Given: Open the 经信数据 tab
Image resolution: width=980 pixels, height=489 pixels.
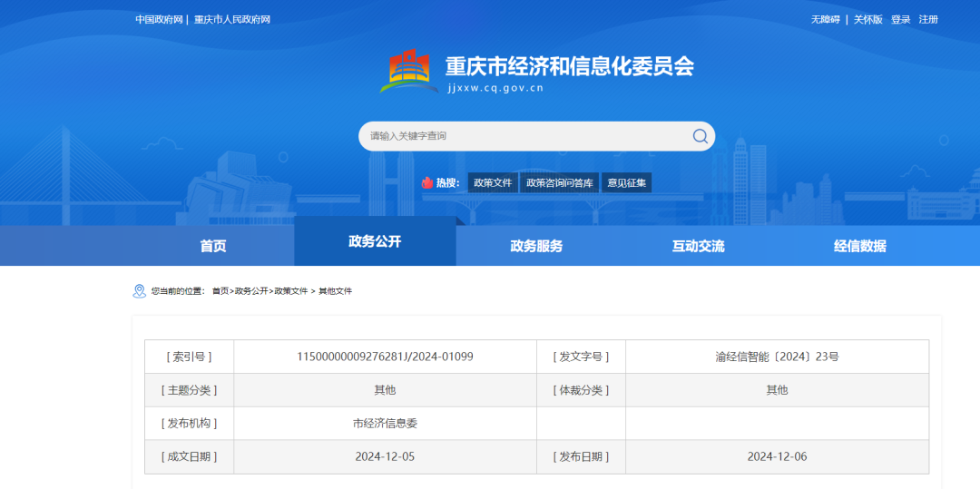Looking at the screenshot, I should coord(859,246).
